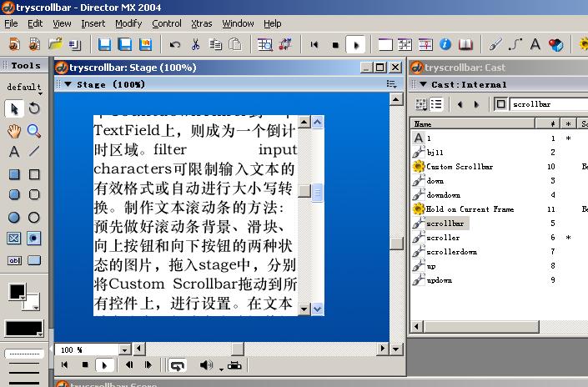Screen dimensions: 588x387
Task: Select the Filled Ellipse tool
Action: [x=14, y=217]
